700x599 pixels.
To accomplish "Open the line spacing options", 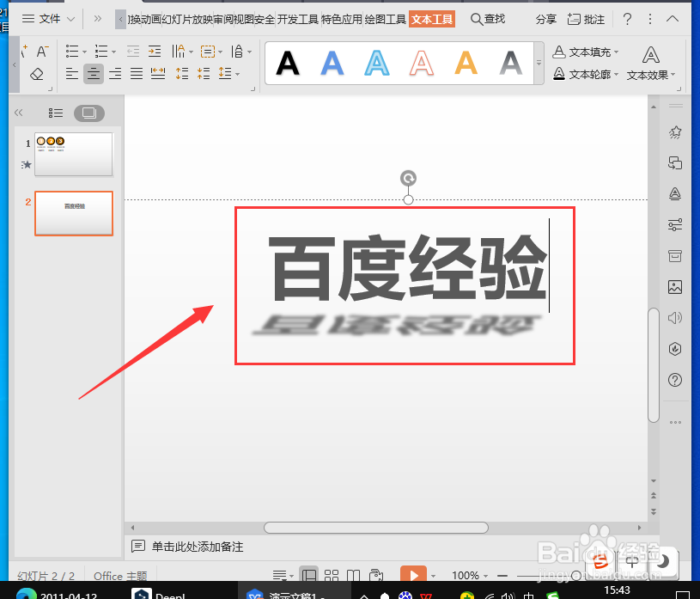I will coord(225,73).
